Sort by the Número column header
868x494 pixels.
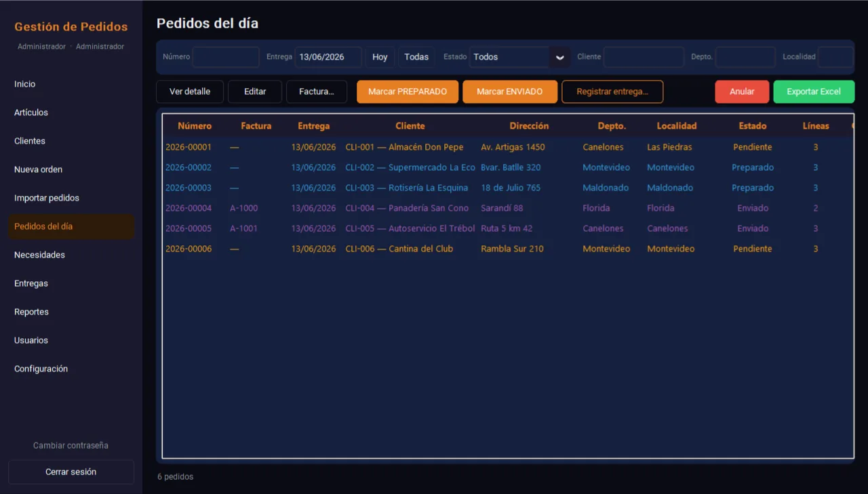[195, 126]
